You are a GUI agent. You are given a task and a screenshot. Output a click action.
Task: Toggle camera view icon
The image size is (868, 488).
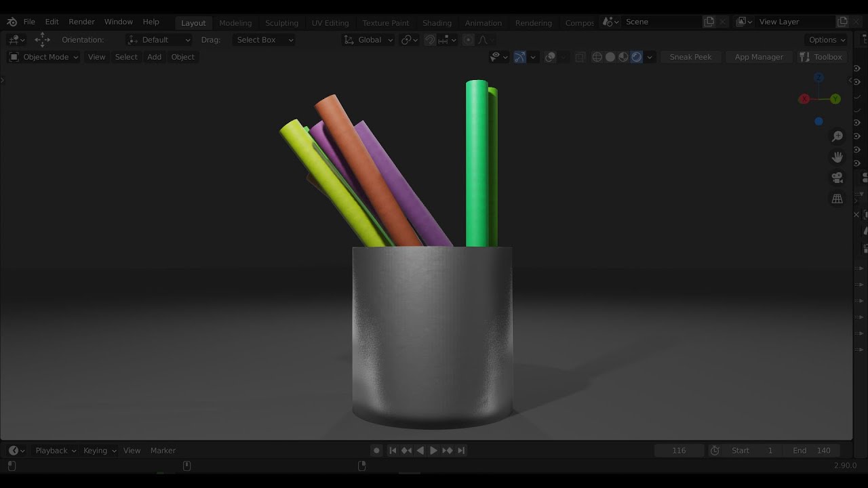coord(837,178)
